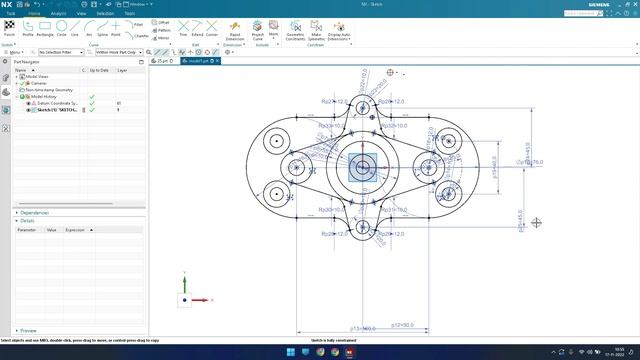Toggle the green check beside Cameras
640x360 pixels.
click(23, 83)
